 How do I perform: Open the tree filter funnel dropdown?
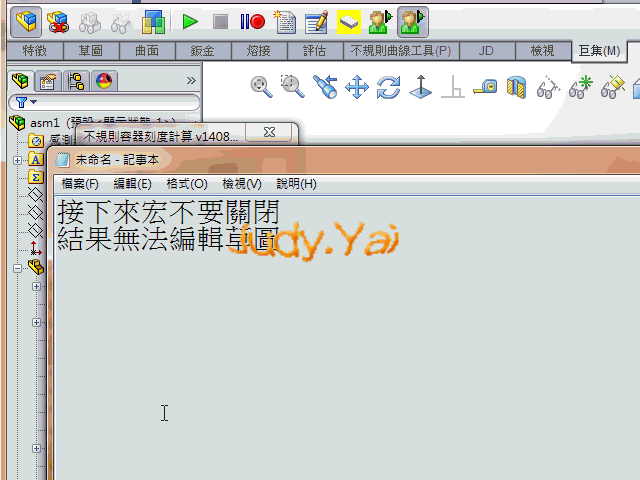25,102
